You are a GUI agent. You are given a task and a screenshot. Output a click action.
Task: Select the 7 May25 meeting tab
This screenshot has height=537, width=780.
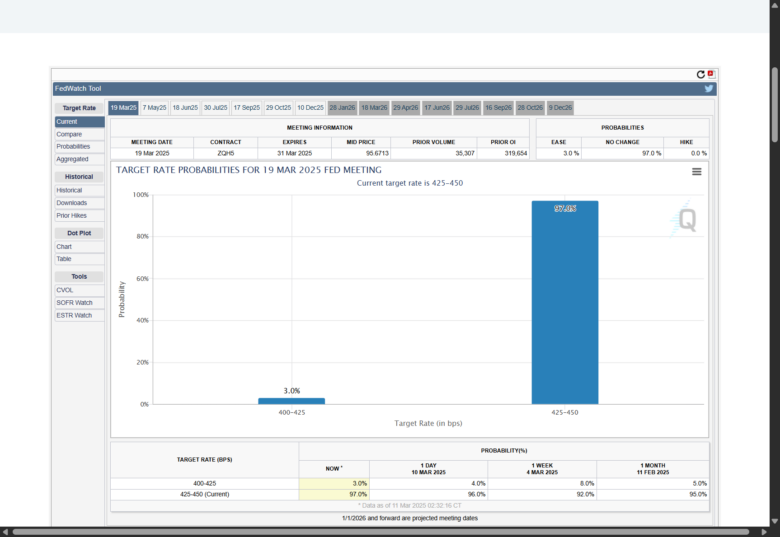[x=154, y=107]
